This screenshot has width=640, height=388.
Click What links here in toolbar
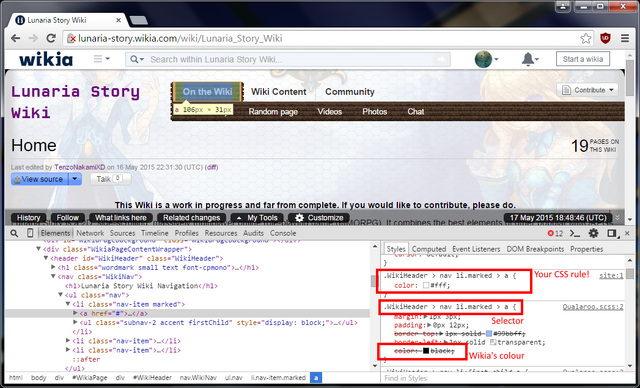[x=121, y=218]
